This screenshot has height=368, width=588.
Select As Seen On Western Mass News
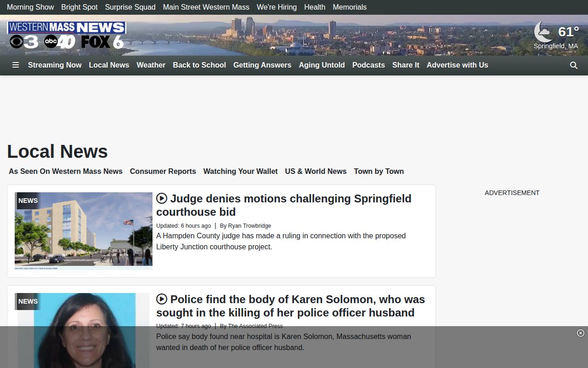[x=66, y=172]
